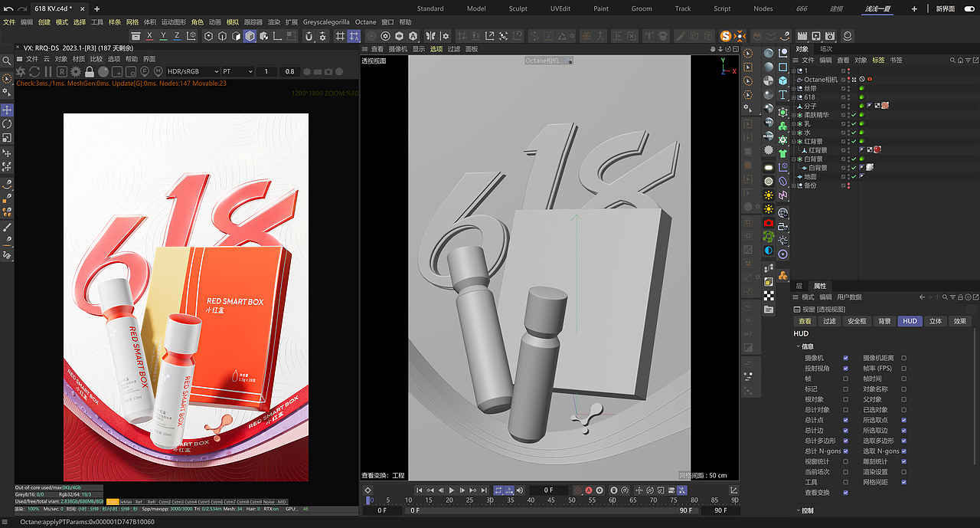The height and width of the screenshot is (528, 980).
Task: Restart Octane render with refresh icon
Action: point(34,71)
